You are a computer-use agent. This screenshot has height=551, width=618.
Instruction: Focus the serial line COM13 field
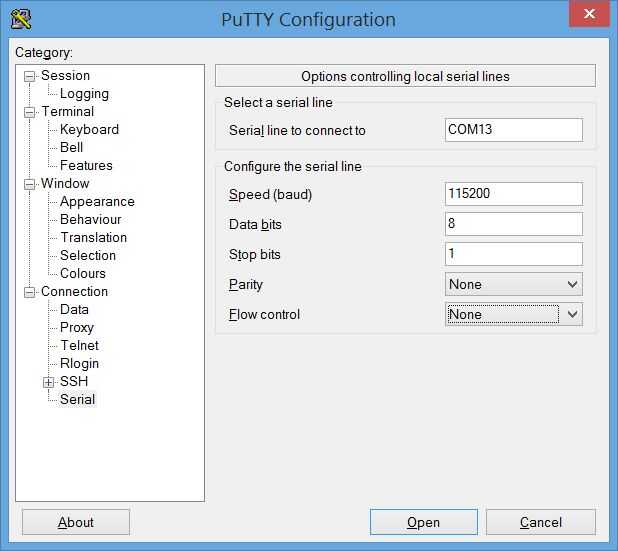coord(513,130)
